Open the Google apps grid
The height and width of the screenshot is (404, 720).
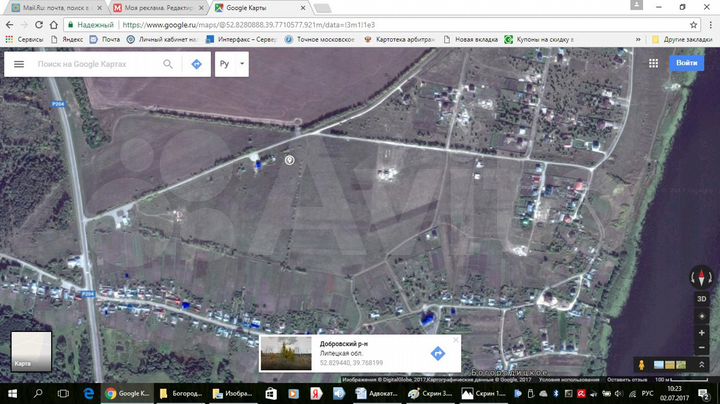pyautogui.click(x=652, y=63)
